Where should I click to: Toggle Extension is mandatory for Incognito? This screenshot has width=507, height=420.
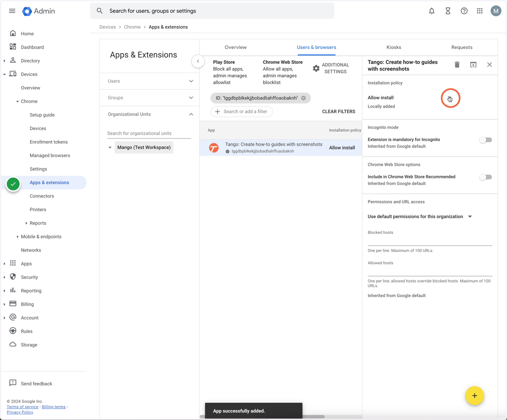pyautogui.click(x=485, y=140)
